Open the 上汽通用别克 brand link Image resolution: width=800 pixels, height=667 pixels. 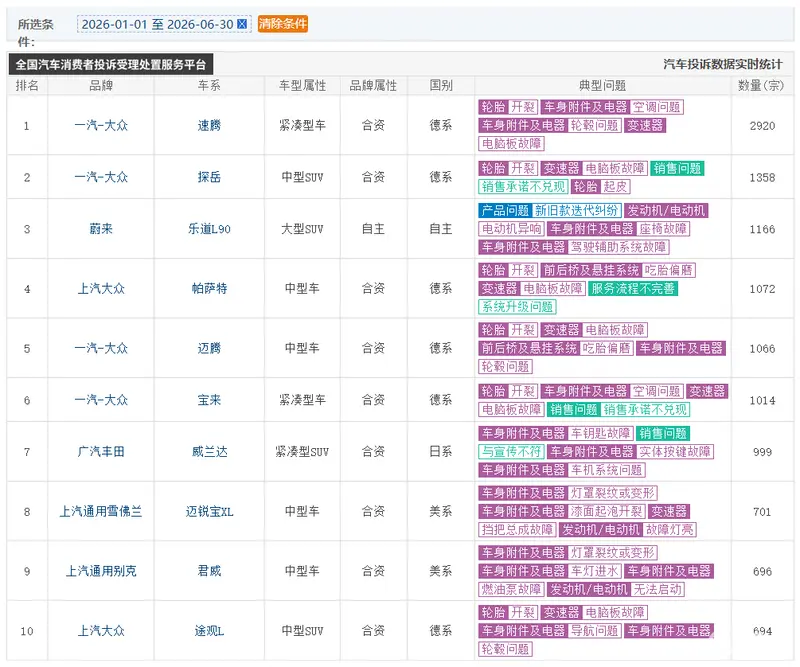[101, 571]
